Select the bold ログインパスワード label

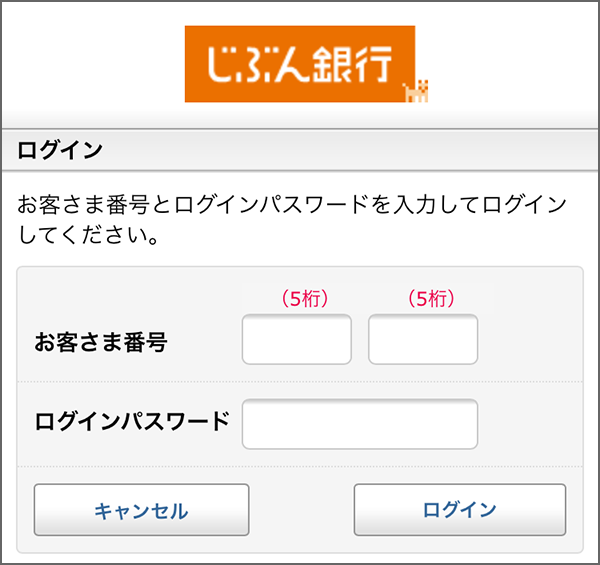click(132, 421)
